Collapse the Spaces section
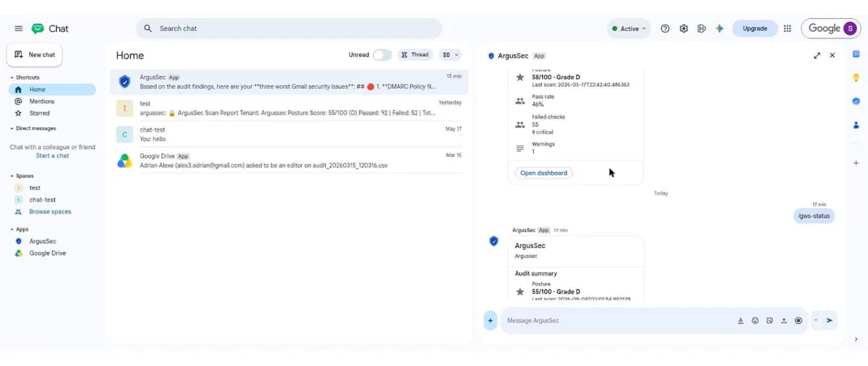Image resolution: width=868 pixels, height=366 pixels. pos(12,176)
